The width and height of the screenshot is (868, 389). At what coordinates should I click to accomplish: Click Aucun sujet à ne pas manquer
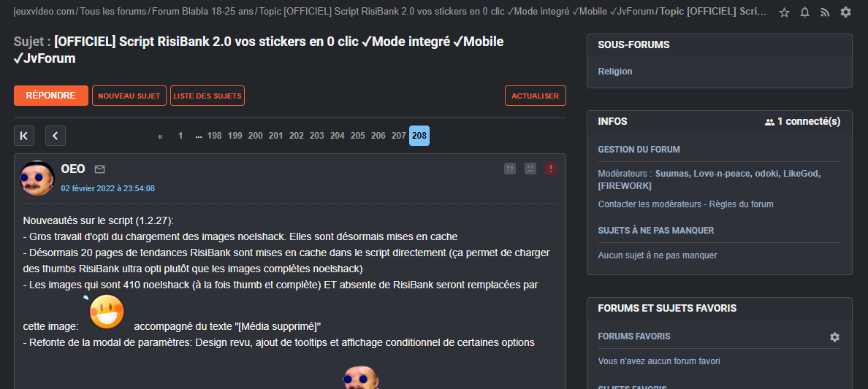coord(658,255)
